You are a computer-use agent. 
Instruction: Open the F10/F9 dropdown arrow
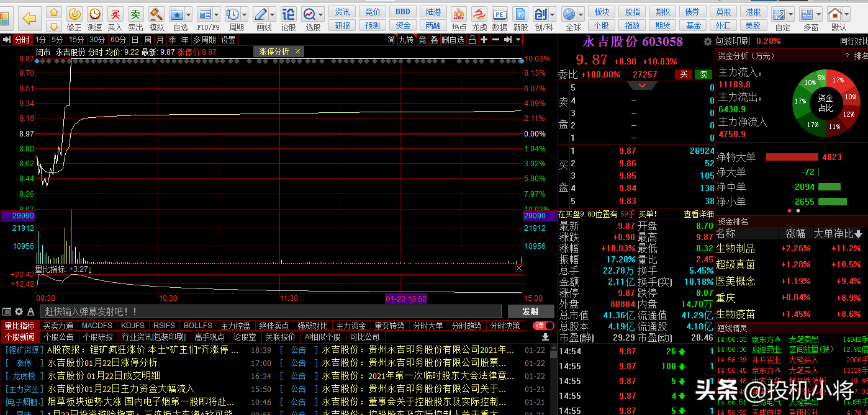click(216, 14)
